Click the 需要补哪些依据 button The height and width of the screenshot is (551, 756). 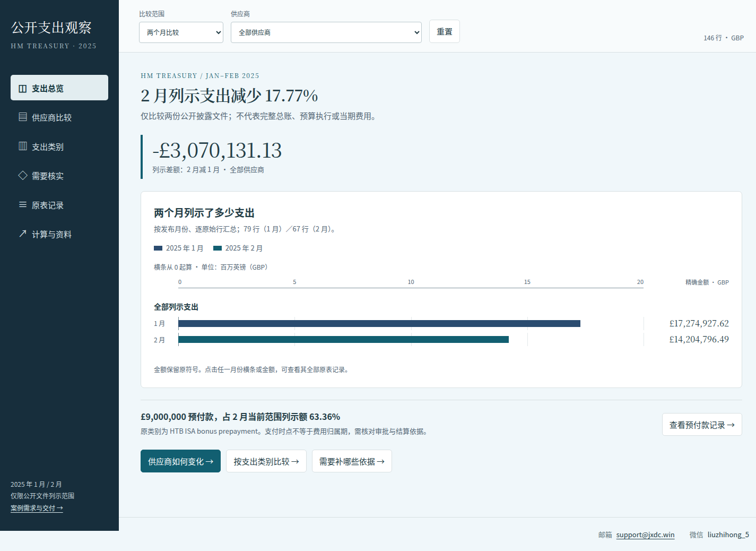(352, 461)
